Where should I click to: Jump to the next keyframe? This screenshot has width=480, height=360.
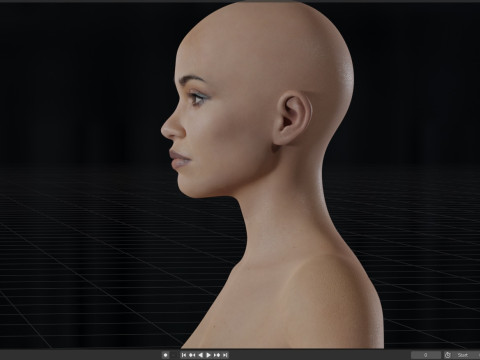tap(217, 355)
